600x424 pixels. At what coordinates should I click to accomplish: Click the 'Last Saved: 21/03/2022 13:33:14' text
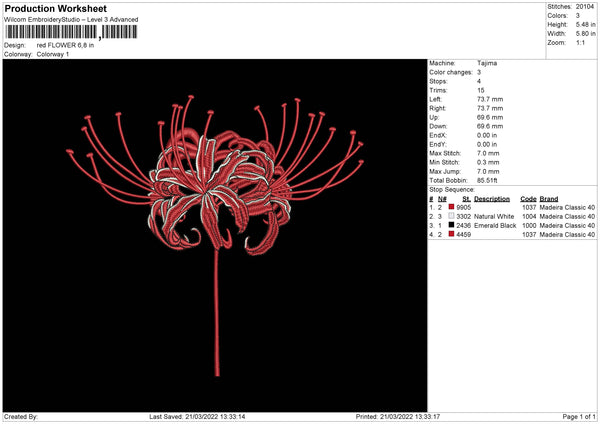pos(197,416)
